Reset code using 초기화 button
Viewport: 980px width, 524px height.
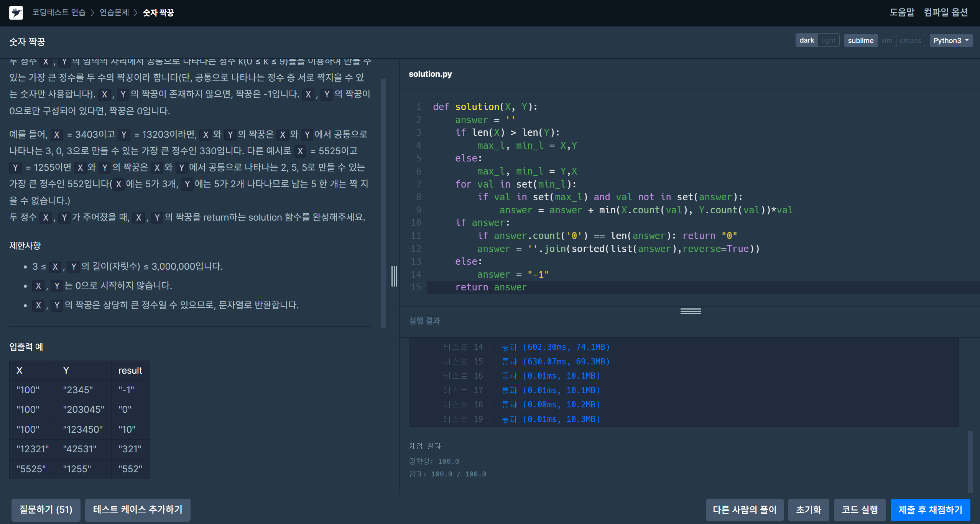pyautogui.click(x=809, y=509)
